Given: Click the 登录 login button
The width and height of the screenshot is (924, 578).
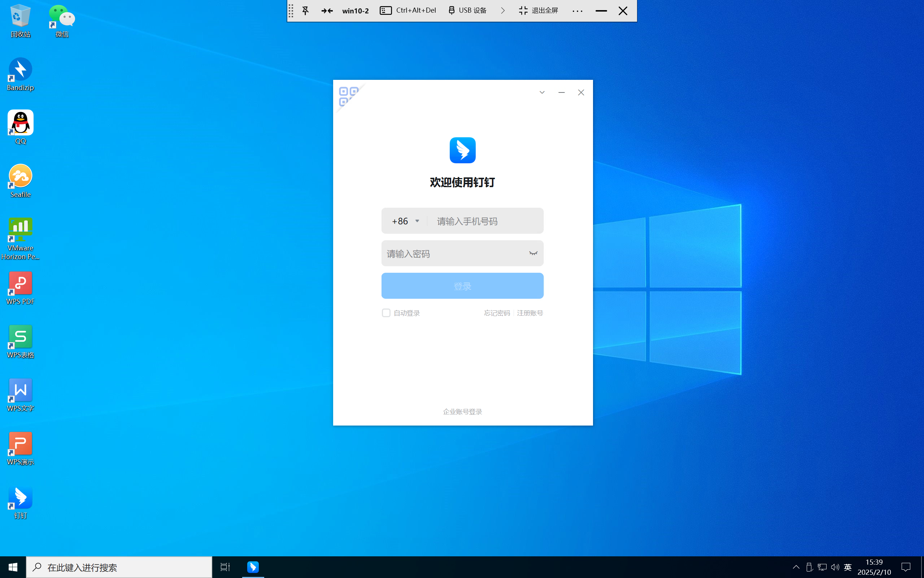Looking at the screenshot, I should [x=462, y=285].
